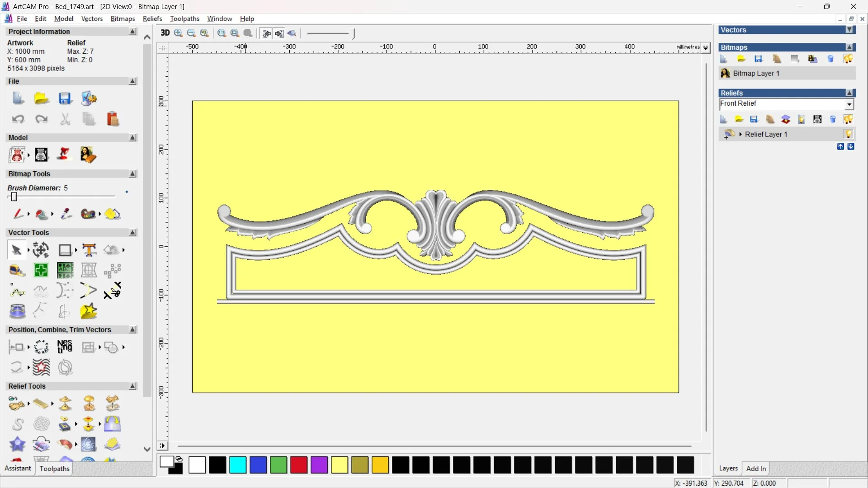Switch to the Toolpaths tab

pyautogui.click(x=54, y=469)
